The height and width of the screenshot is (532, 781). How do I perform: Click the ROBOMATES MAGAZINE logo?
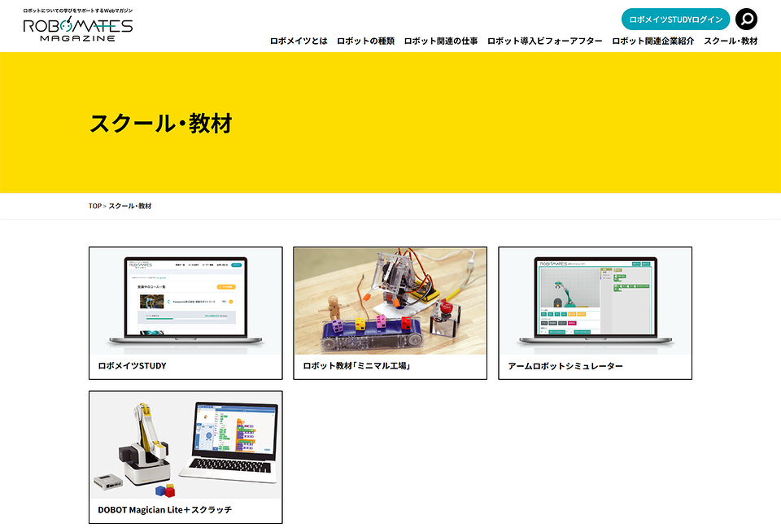point(77,29)
